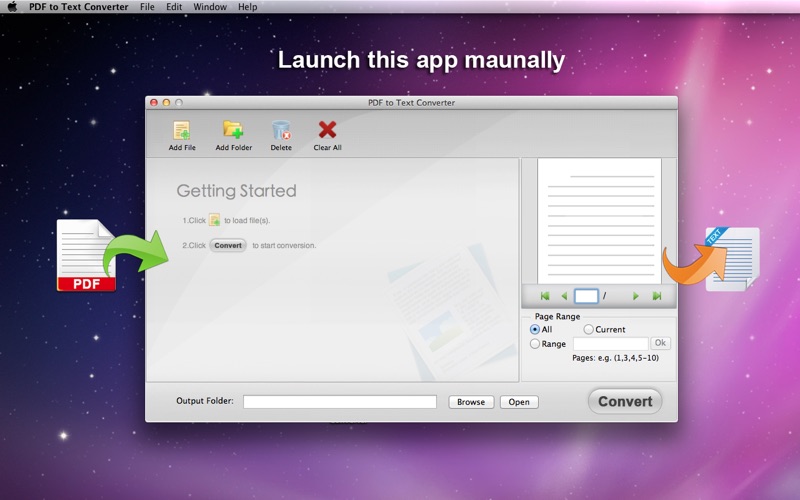Click the Browse button for output folder
The height and width of the screenshot is (500, 800).
471,402
